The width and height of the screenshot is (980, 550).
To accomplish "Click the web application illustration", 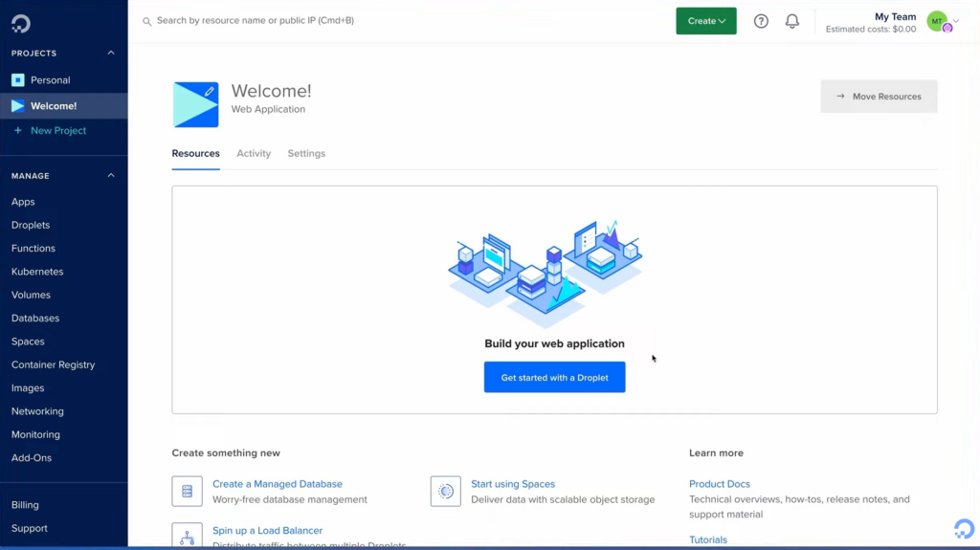I will point(545,274).
